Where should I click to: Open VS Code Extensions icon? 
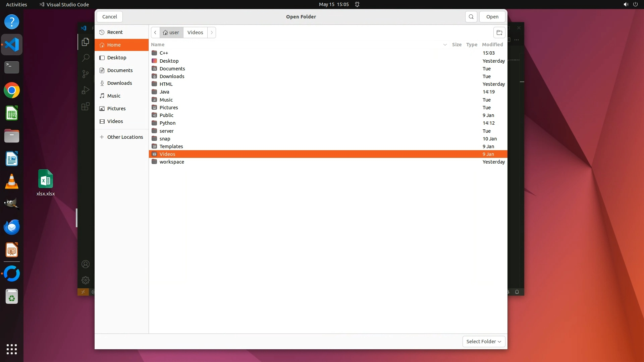pos(86,106)
